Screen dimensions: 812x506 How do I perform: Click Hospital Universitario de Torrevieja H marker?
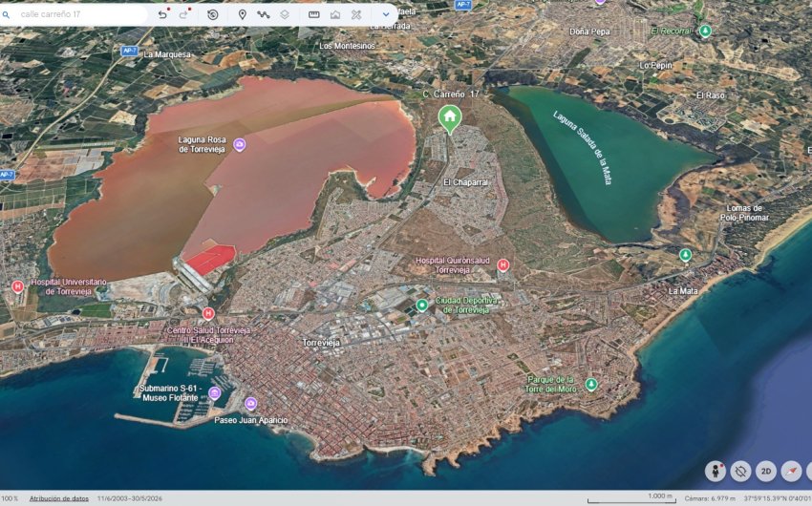[17, 286]
